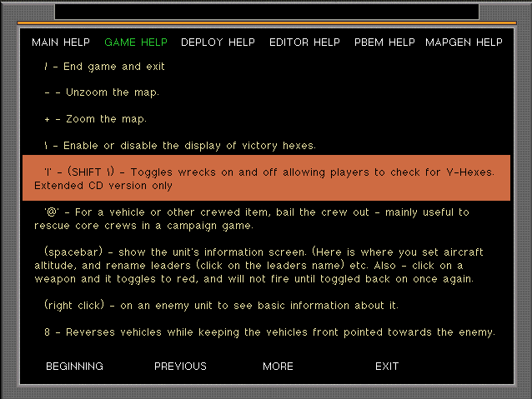The height and width of the screenshot is (399, 532).
Task: Choose the right click enemy unit entry
Action: tap(221, 306)
